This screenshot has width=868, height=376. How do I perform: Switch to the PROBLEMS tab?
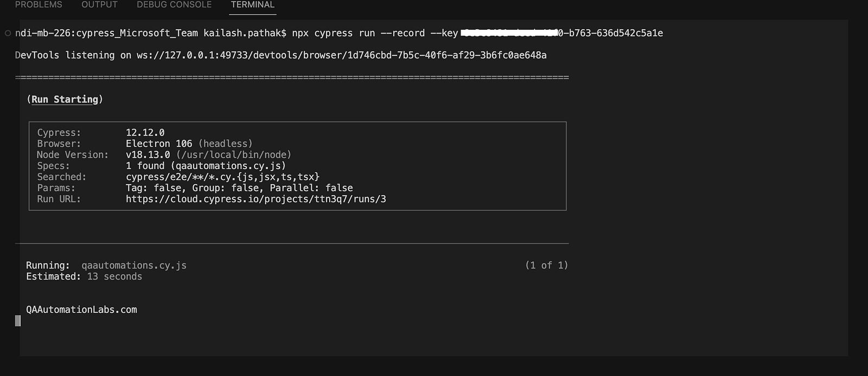39,4
